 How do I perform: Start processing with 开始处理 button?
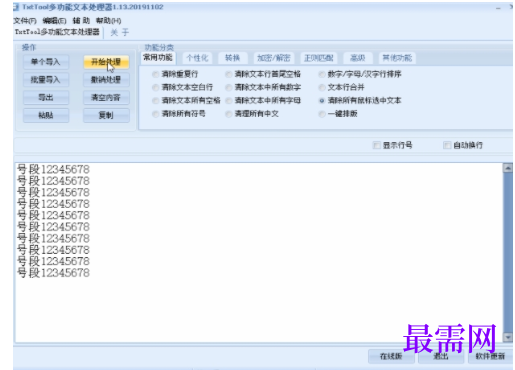[x=106, y=62]
